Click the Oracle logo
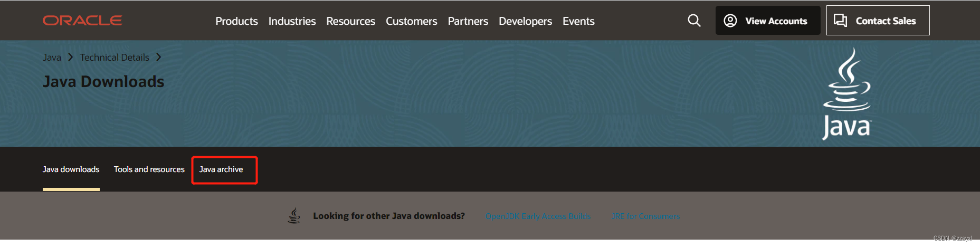980x247 pixels. click(x=82, y=21)
